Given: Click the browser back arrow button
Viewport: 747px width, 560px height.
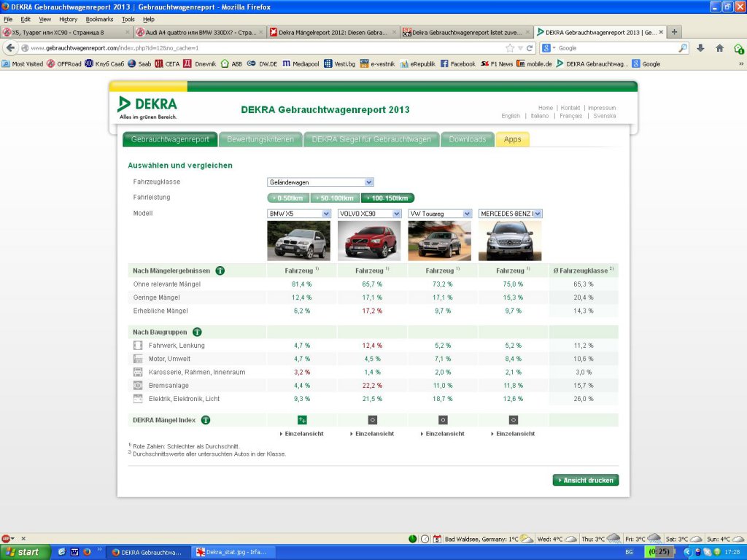Looking at the screenshot, I should click(10, 48).
